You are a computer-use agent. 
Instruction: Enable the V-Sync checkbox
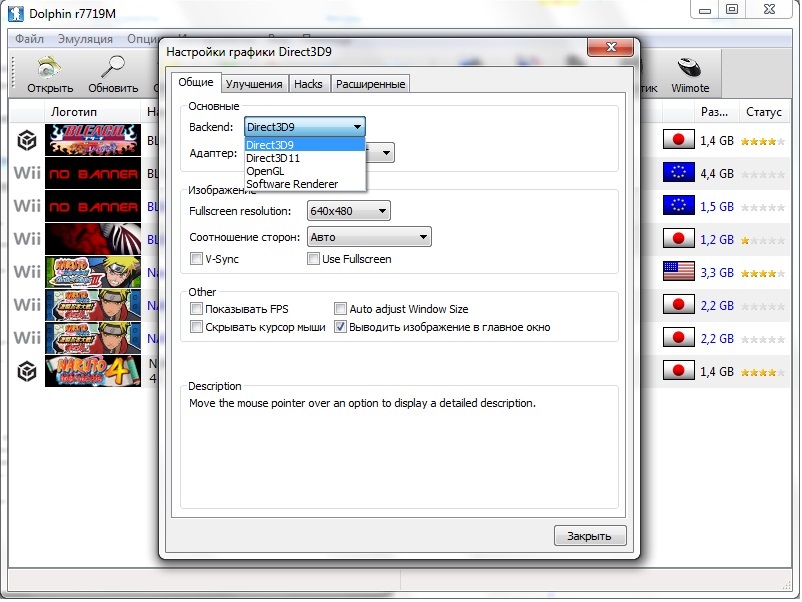(196, 259)
